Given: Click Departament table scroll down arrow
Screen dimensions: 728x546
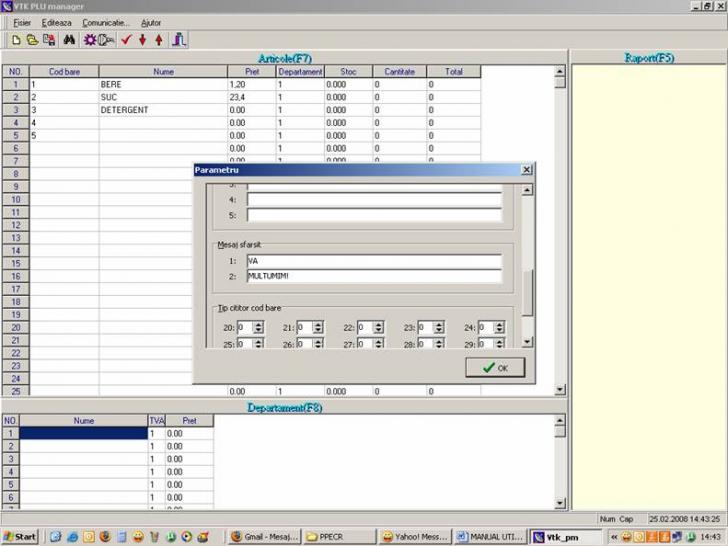Looking at the screenshot, I should tap(560, 503).
